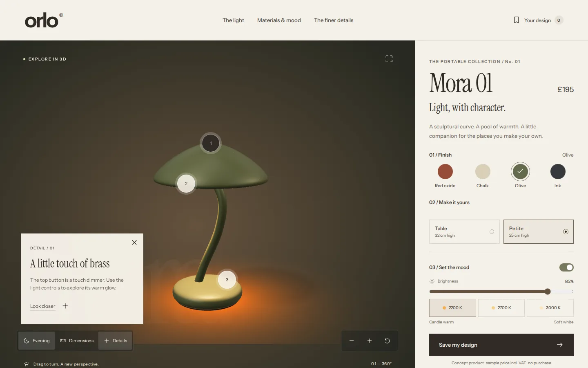Zoom in with the plus icon
The image size is (588, 368).
(x=370, y=341)
